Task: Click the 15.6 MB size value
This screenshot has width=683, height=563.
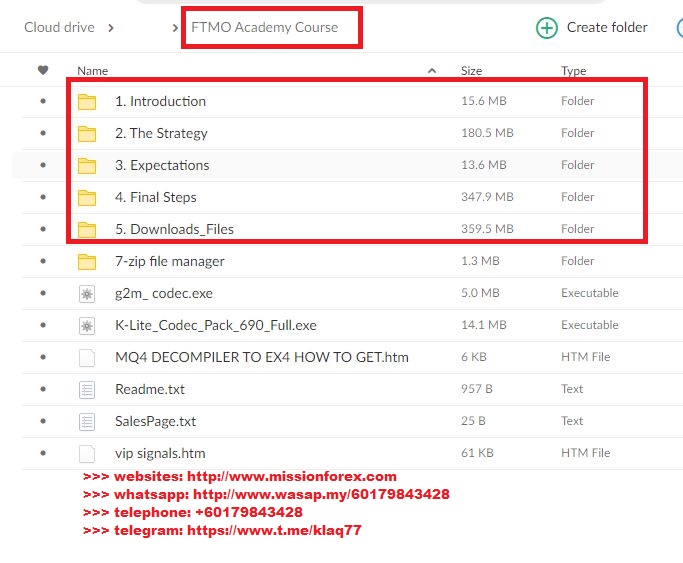Action: (484, 101)
